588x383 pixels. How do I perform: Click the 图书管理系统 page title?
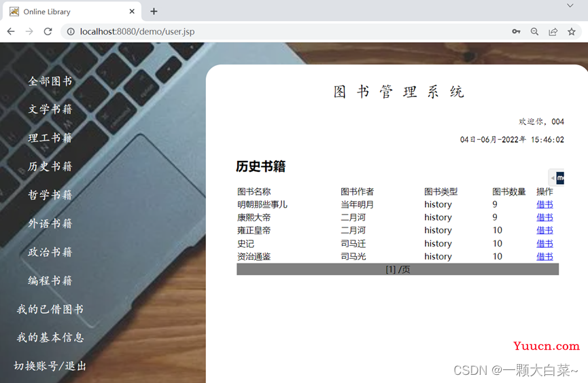pyautogui.click(x=399, y=92)
